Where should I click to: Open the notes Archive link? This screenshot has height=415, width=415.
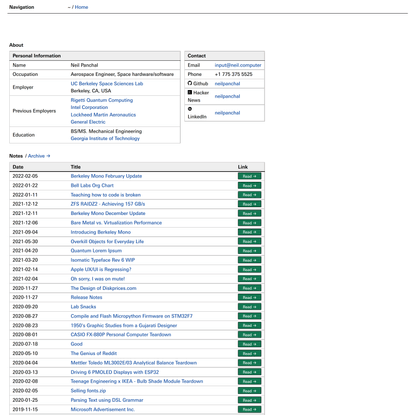39,156
